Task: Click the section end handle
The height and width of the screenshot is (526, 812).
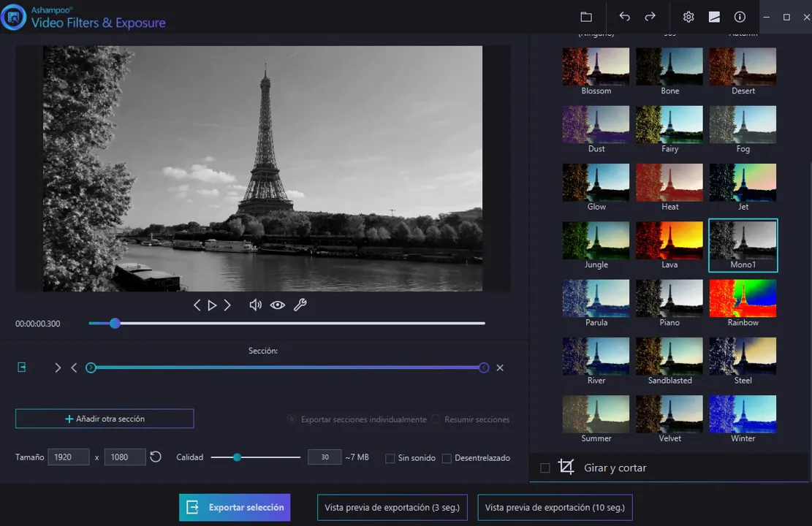Action: pos(484,367)
